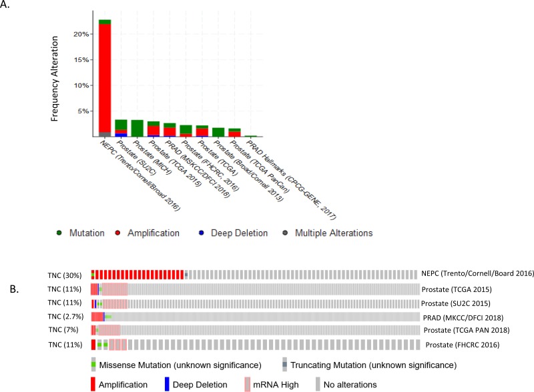534x392 pixels.
Task: Click the Truncating Mutation legend icon
Action: (284, 365)
